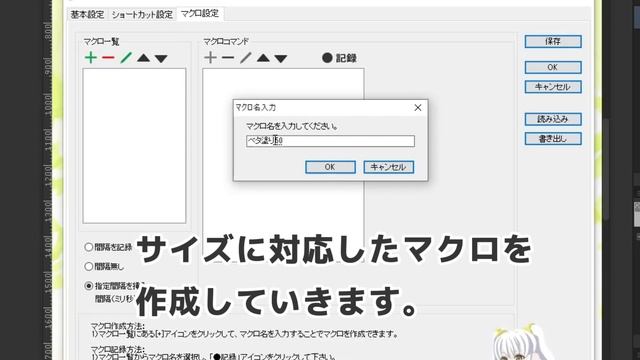Image resolution: width=640 pixels, height=360 pixels.
Task: Switch to 基本設定 tab
Action: (87, 15)
